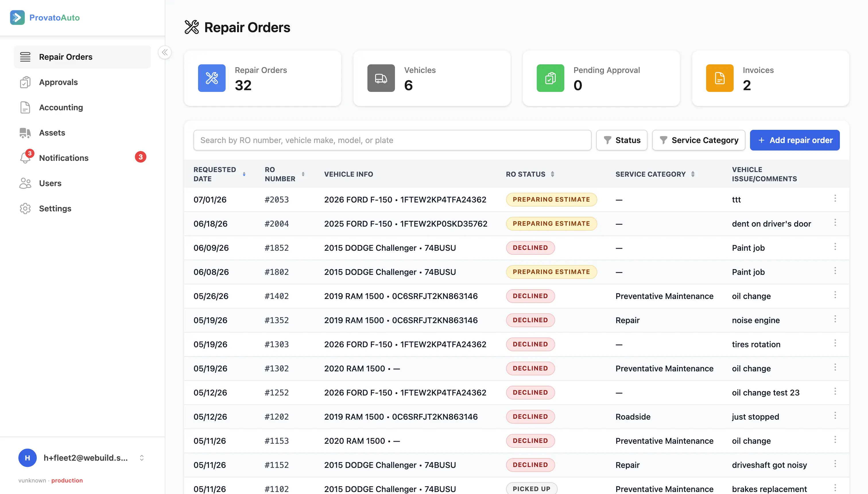This screenshot has height=494, width=868.
Task: Click the "Roadside" service category cell
Action: (x=633, y=417)
